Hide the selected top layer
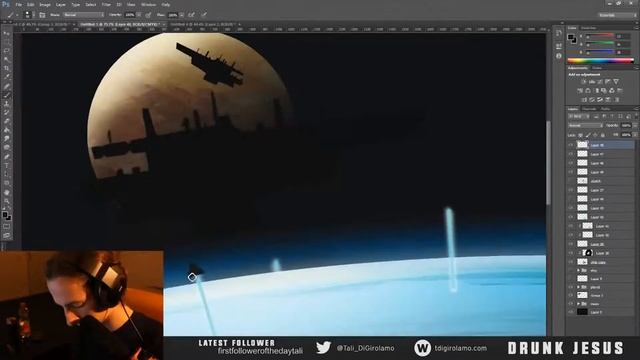Image resolution: width=640 pixels, height=360 pixels. pyautogui.click(x=571, y=145)
